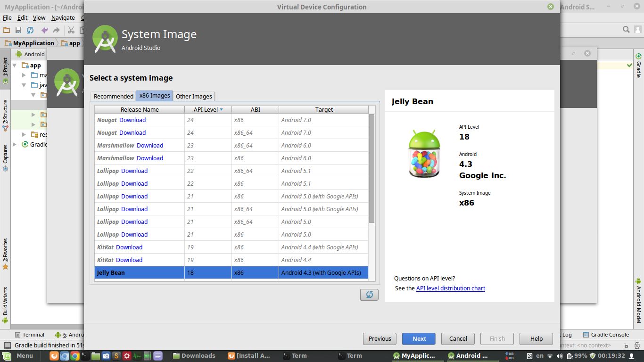Viewport: 644px width, 362px height.
Task: Launch Firefox from the panel
Action: (54, 356)
